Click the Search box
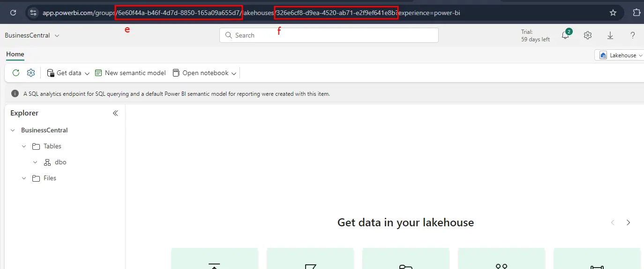Screen dimensions: 644x269 point(329,35)
